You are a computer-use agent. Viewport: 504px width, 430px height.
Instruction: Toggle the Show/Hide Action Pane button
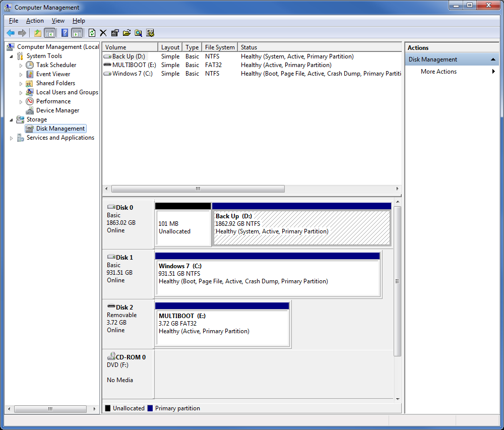(77, 33)
